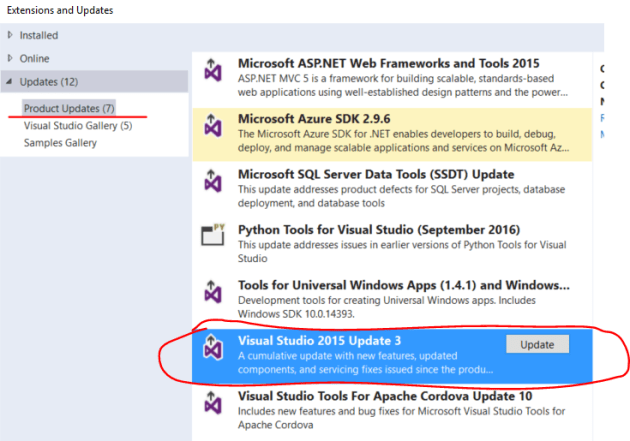The image size is (630, 441).
Task: Select Python Tools for Visual Studio (September 2016) title
Action: point(379,230)
